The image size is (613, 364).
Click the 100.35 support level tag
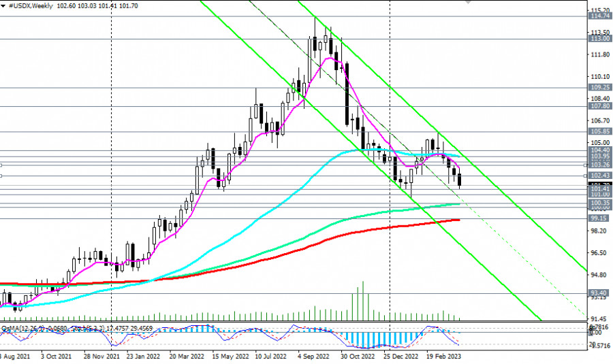[x=599, y=203]
